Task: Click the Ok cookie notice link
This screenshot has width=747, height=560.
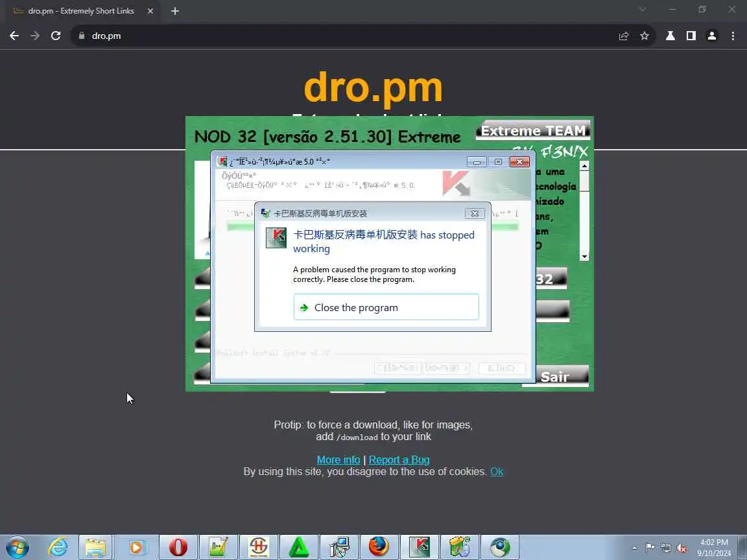Action: [x=497, y=471]
